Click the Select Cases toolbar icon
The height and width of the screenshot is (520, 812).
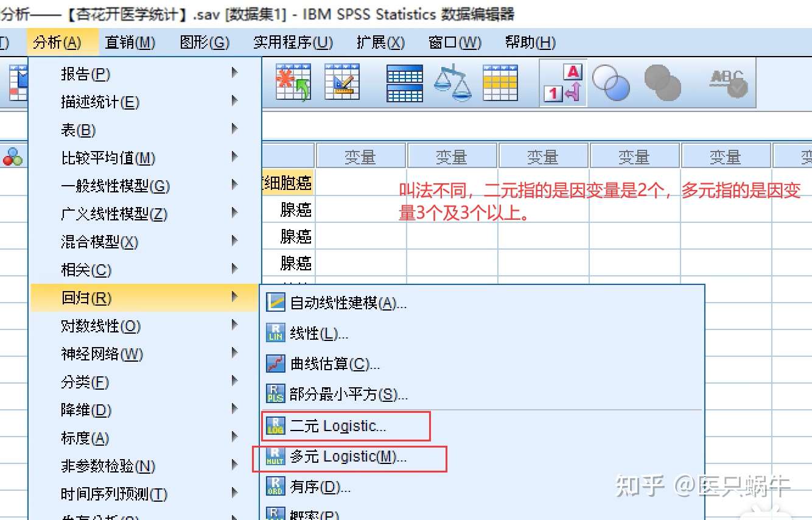pos(500,83)
